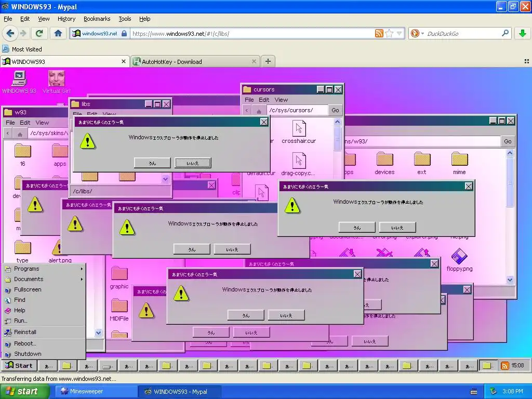
Task: Open the downloads green arrow icon
Action: 523,33
